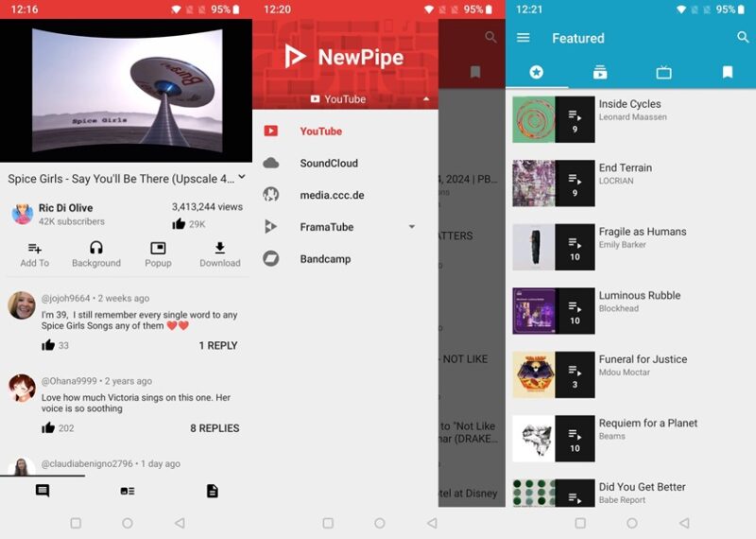Switch to the related videos tab
Screen dimensions: 756x539
(128, 491)
